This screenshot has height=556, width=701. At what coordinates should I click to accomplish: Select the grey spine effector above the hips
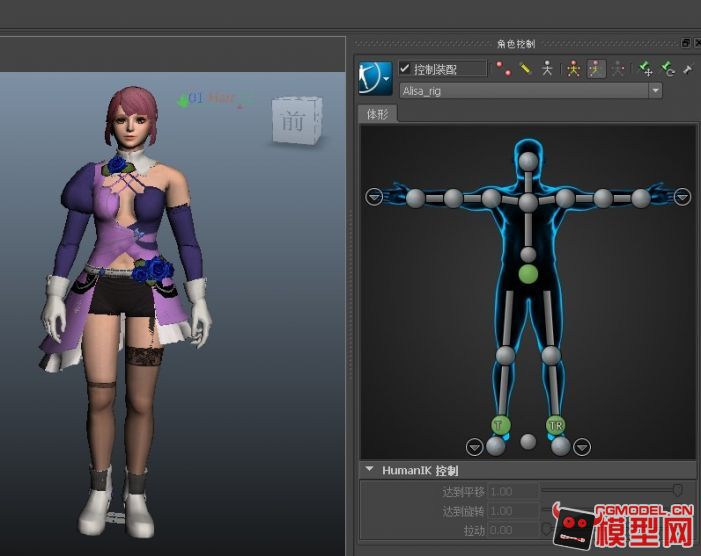pos(528,254)
